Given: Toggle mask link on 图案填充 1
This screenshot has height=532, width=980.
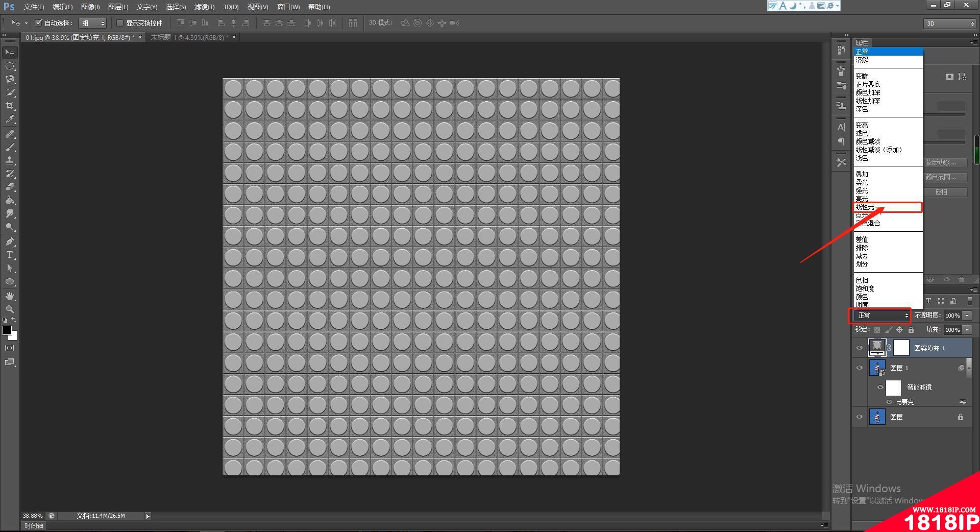Looking at the screenshot, I should [x=889, y=348].
